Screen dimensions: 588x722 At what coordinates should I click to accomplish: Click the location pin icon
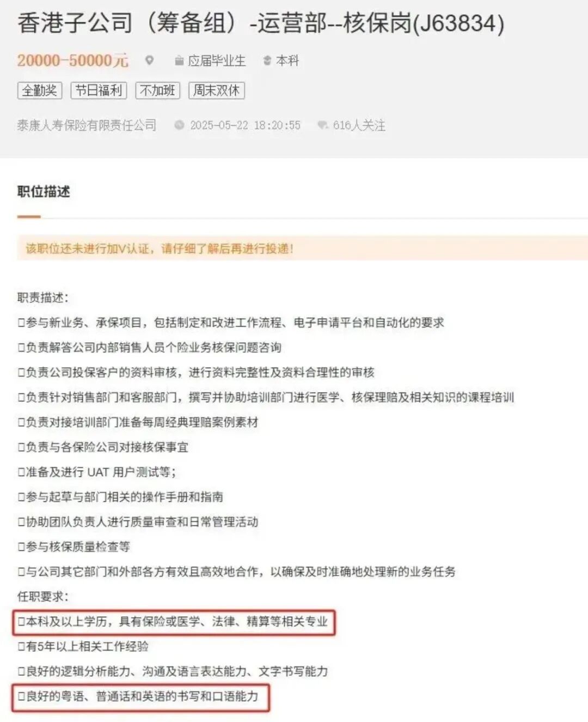[x=149, y=60]
